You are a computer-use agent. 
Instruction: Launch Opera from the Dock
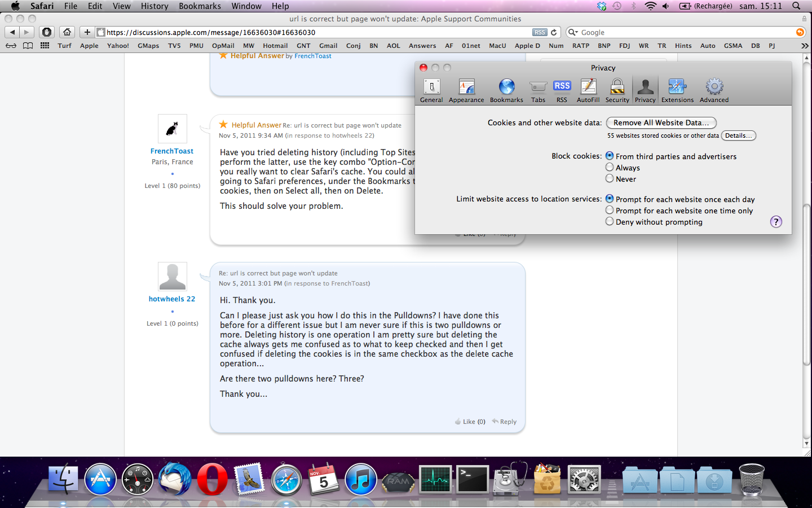(212, 479)
